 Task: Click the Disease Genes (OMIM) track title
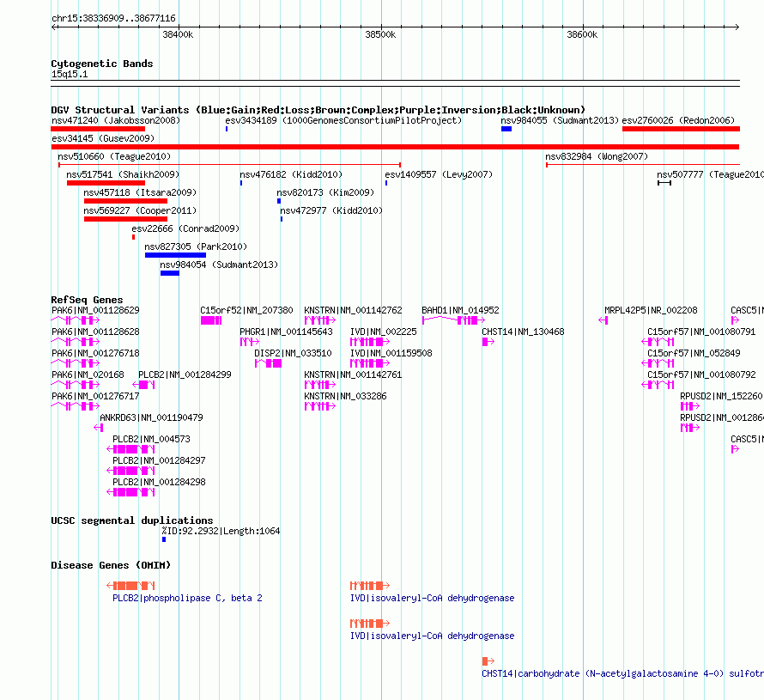coord(111,565)
